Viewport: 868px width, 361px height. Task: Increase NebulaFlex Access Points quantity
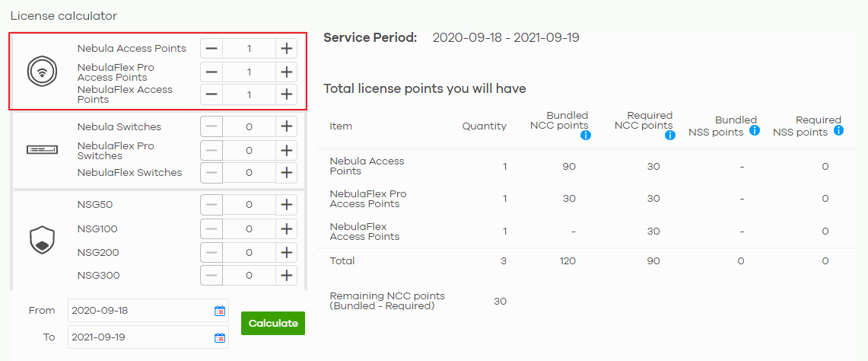tap(286, 95)
